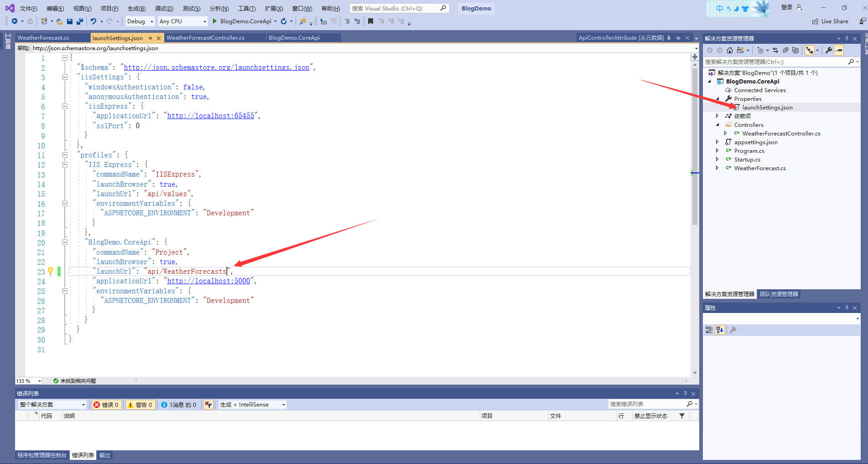Switch to 团队资源管理器 Team Explorer tab
Image resolution: width=868 pixels, height=464 pixels.
click(x=779, y=294)
